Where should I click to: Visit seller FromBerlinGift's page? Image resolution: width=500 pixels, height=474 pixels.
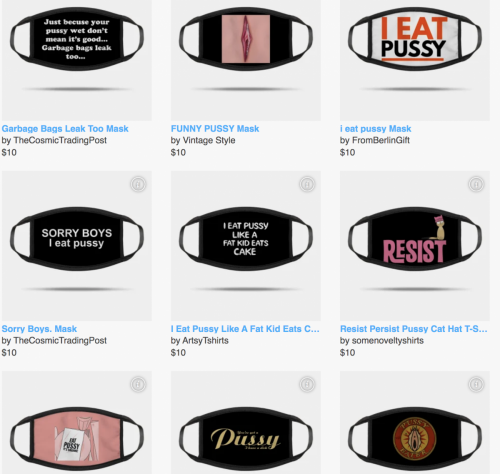(381, 140)
